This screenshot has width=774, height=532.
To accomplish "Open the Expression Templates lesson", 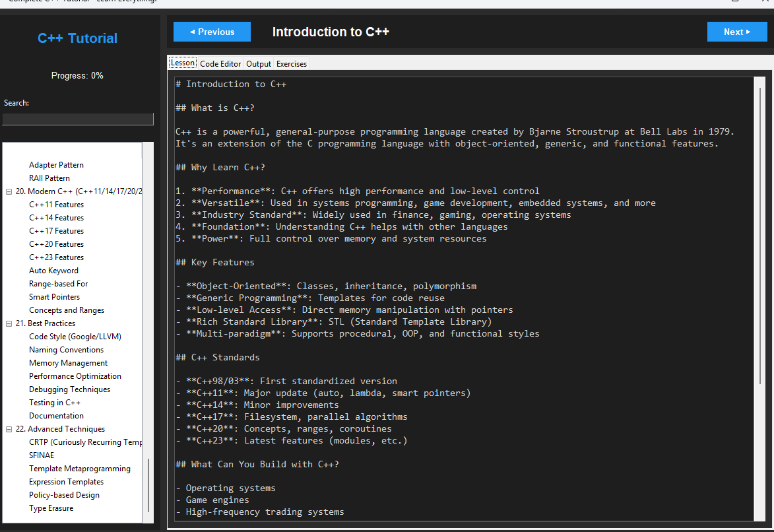I will tap(66, 482).
